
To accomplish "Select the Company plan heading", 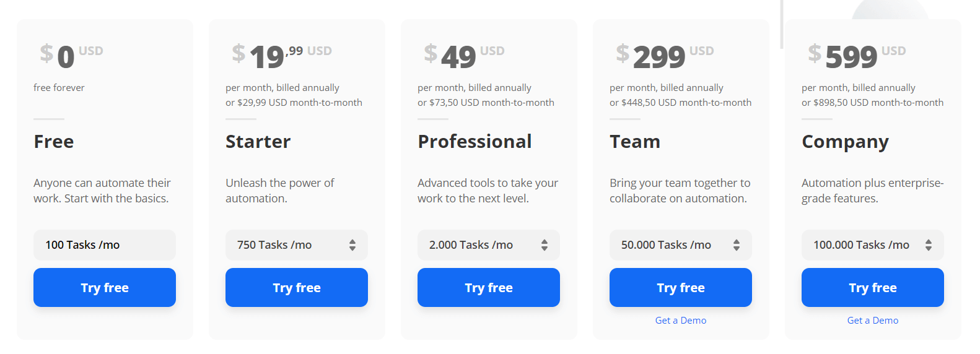I will pyautogui.click(x=845, y=142).
